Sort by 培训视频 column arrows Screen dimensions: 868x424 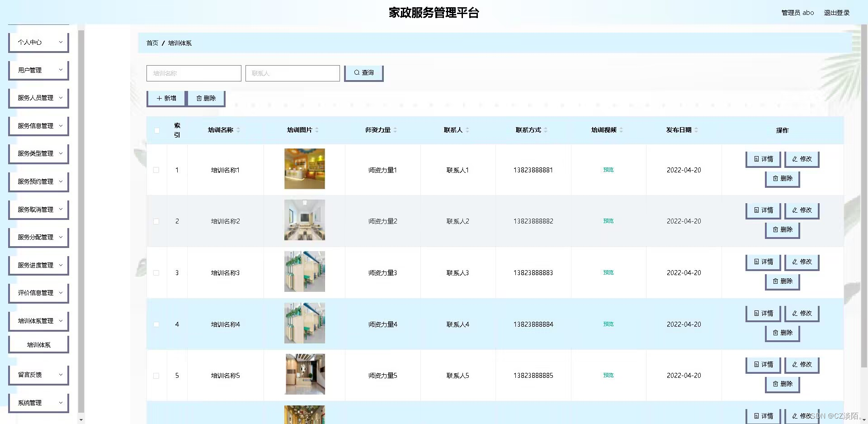[x=621, y=130]
